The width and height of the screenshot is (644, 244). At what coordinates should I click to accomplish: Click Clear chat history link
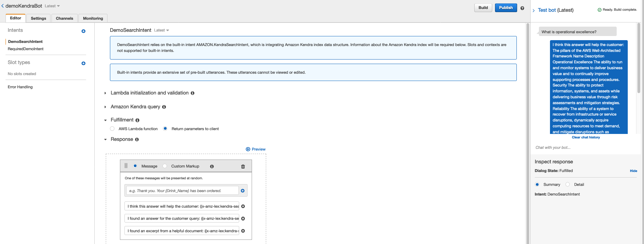586,137
